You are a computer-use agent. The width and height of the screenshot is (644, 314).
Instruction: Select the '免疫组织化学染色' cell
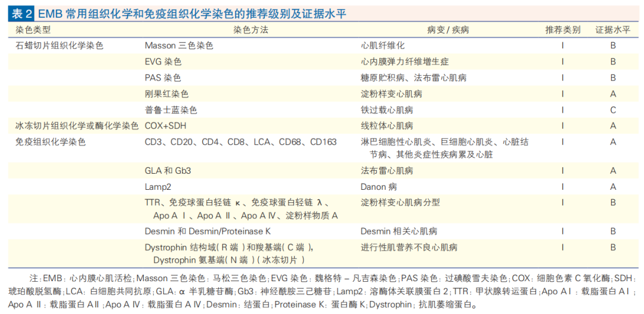[50, 142]
